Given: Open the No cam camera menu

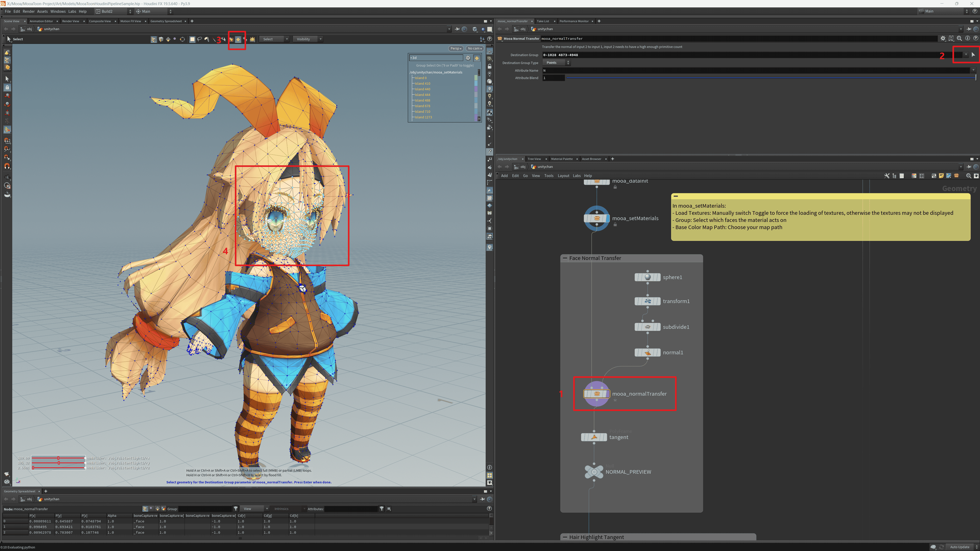Looking at the screenshot, I should (474, 49).
